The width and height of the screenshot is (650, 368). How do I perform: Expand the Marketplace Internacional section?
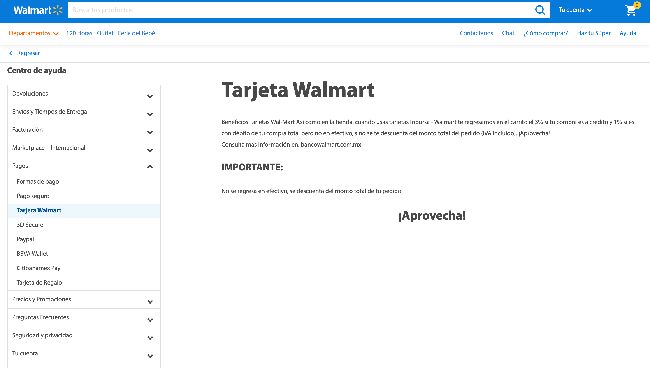pos(84,148)
